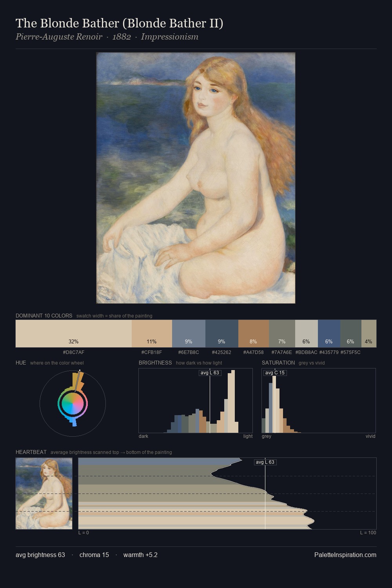Click the 'HEARTBEAT' section heading
This screenshot has height=588, width=392.
click(31, 452)
